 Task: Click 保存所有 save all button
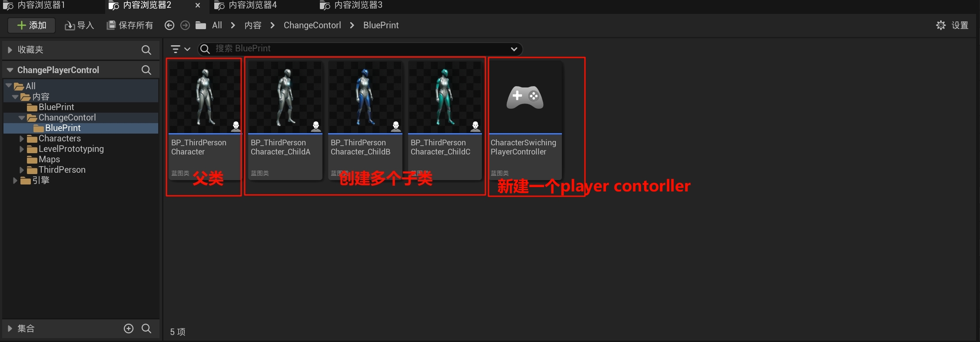130,25
